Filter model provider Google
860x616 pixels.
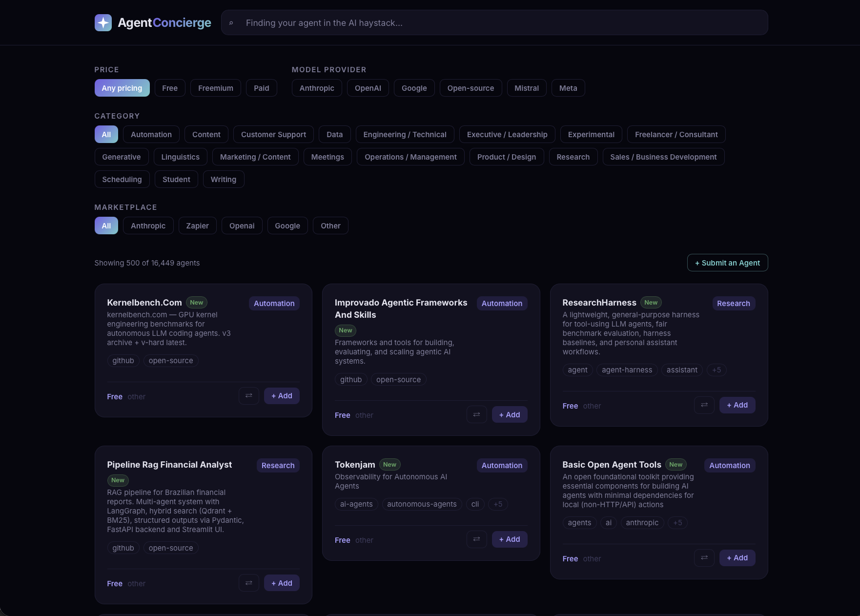coord(414,88)
